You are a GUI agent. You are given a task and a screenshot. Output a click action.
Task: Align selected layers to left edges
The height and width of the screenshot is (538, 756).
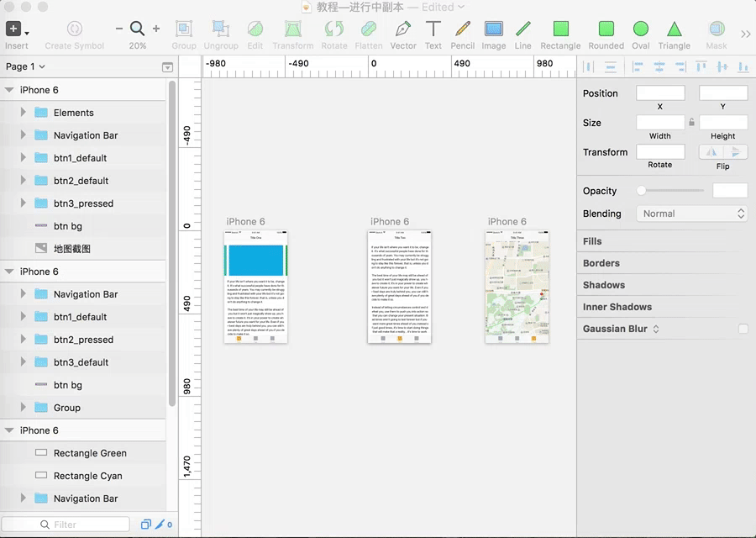coord(638,67)
